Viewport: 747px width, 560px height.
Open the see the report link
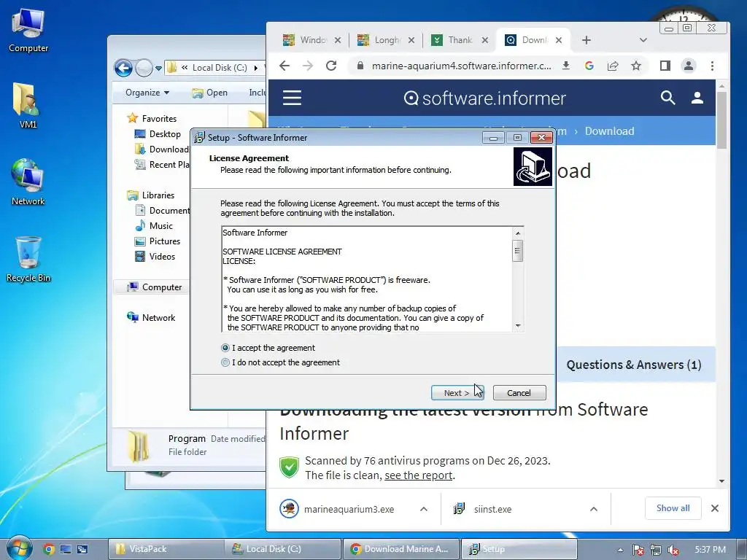click(x=418, y=475)
